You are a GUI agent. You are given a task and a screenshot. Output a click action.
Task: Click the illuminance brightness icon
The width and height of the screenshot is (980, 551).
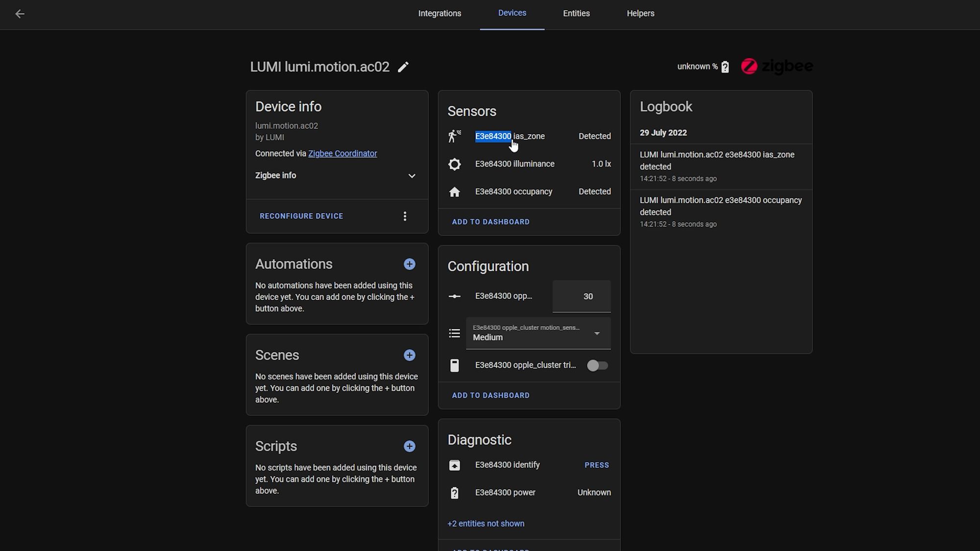(455, 164)
